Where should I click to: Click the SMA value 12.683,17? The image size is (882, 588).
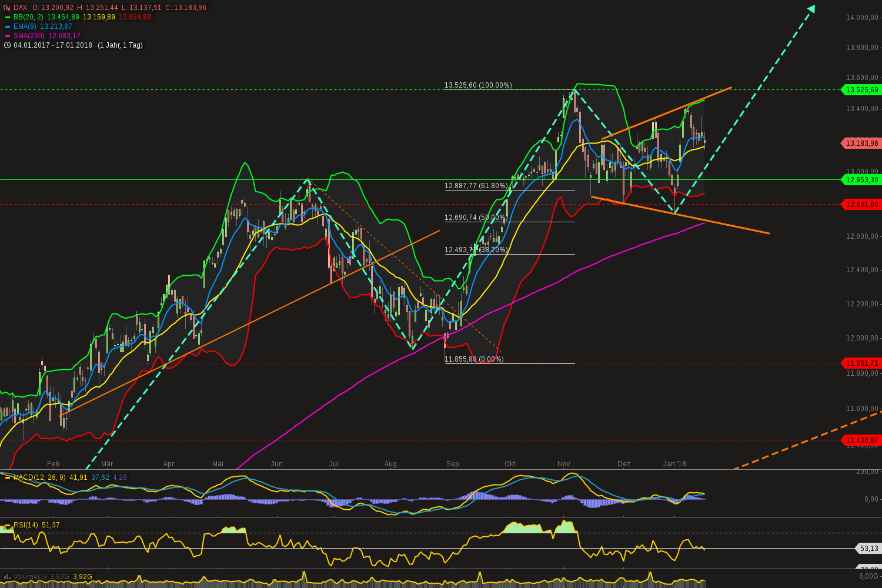[x=64, y=36]
